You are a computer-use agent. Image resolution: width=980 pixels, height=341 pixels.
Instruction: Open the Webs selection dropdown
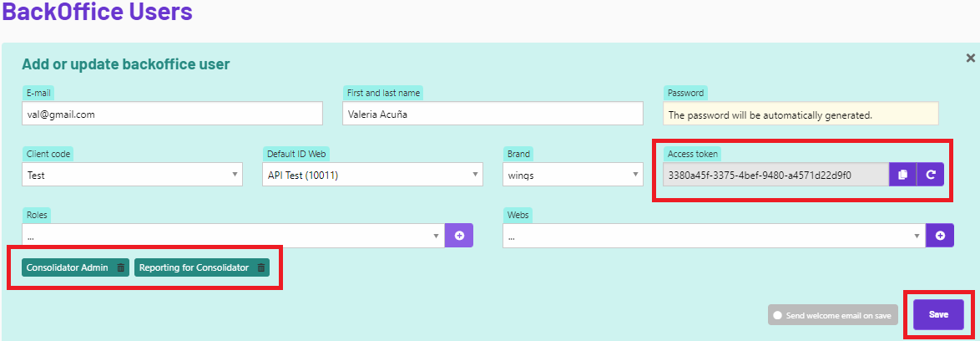(x=715, y=235)
